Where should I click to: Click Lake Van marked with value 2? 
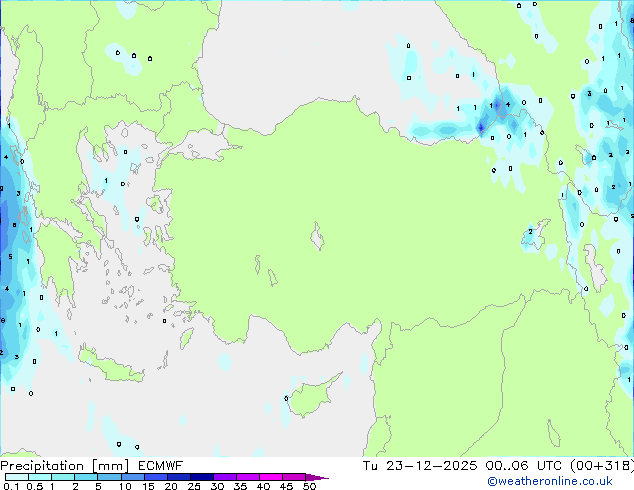(534, 236)
